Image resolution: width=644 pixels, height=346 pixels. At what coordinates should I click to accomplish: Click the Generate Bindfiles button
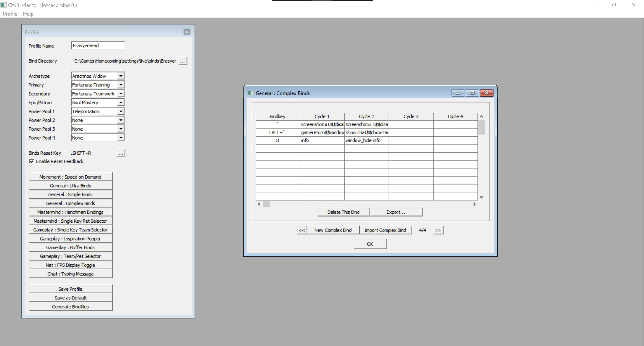coord(70,306)
